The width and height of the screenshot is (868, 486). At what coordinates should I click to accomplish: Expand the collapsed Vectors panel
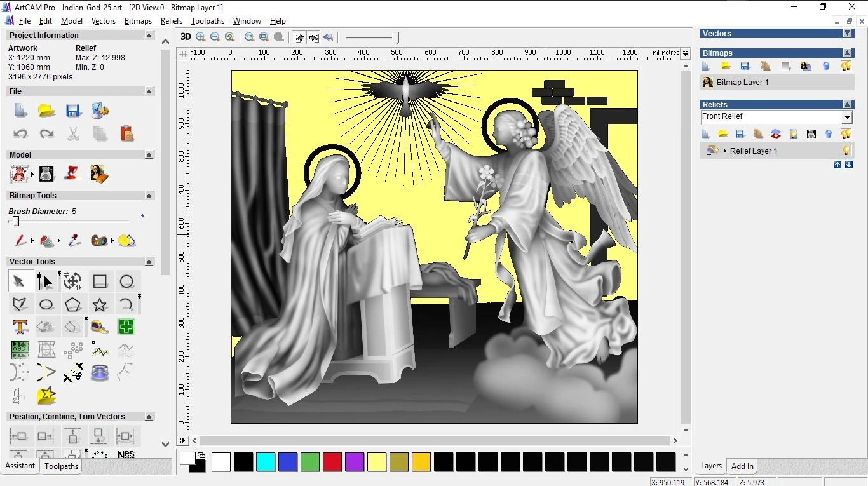click(847, 34)
